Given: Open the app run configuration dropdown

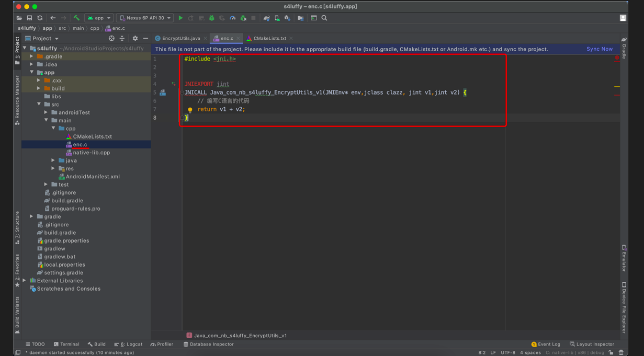Looking at the screenshot, I should point(99,18).
